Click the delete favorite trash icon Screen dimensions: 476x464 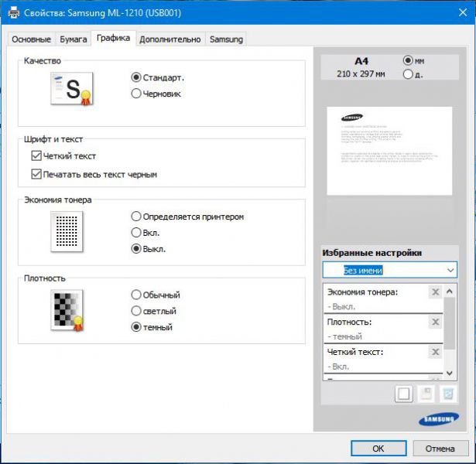447,394
